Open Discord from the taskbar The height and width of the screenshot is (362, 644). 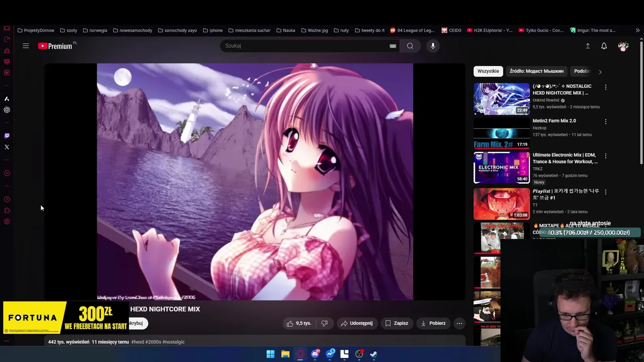315,354
